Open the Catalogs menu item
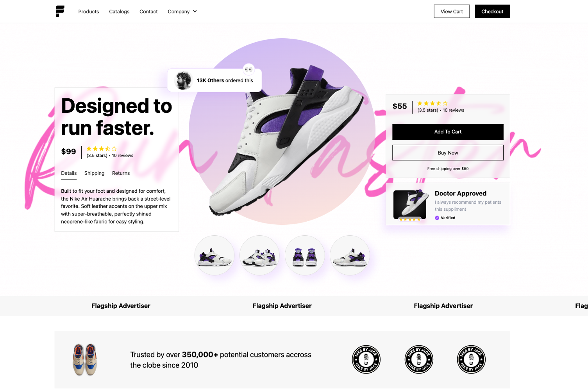588x391 pixels. [119, 12]
